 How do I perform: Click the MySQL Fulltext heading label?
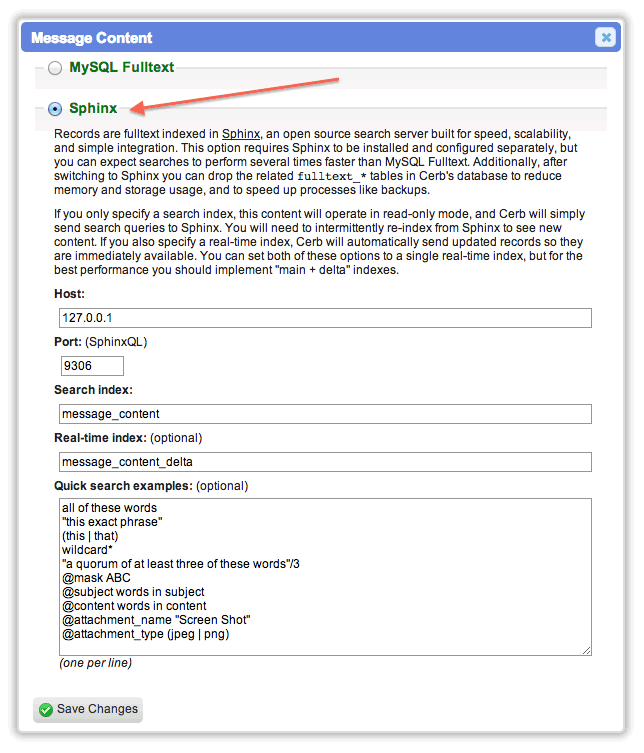pyautogui.click(x=122, y=67)
